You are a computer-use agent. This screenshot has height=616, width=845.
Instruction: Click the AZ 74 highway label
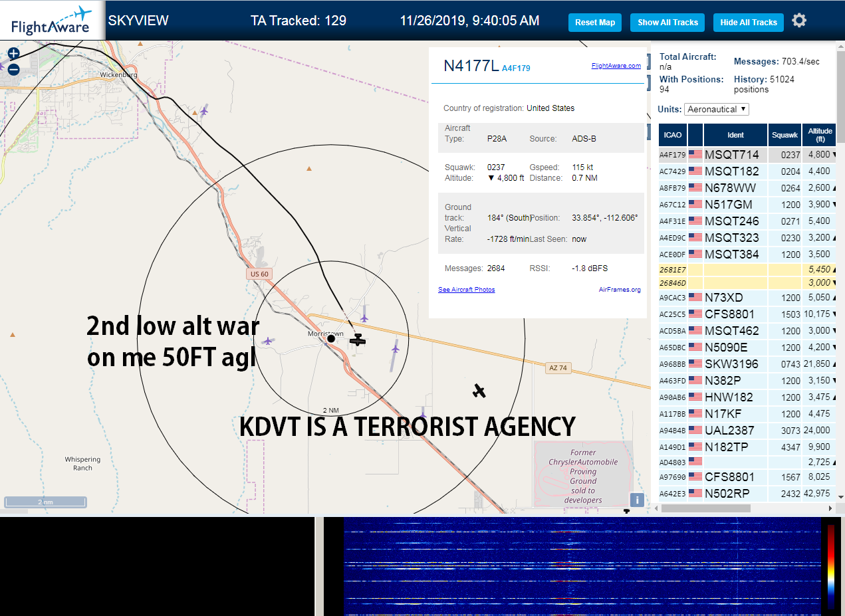558,367
